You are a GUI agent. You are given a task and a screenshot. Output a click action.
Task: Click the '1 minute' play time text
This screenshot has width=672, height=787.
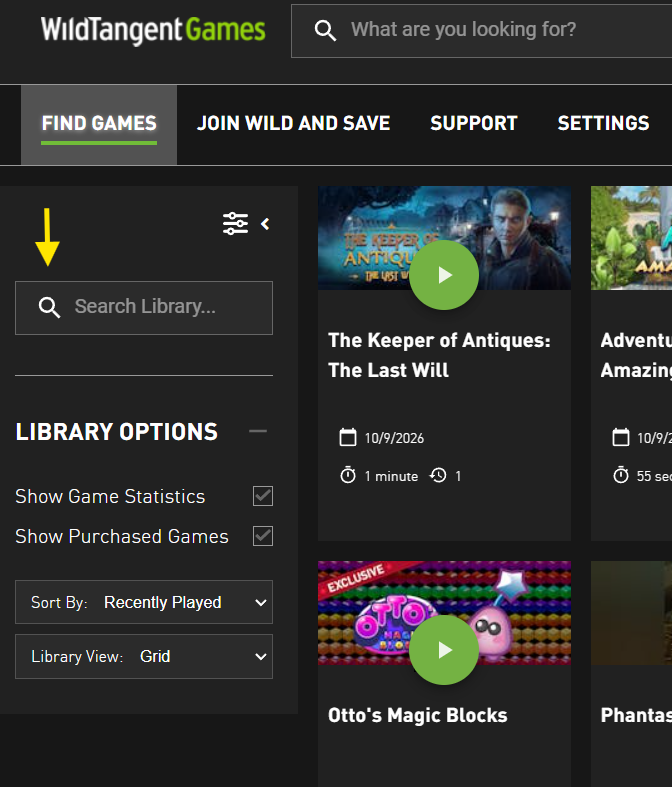coord(391,476)
